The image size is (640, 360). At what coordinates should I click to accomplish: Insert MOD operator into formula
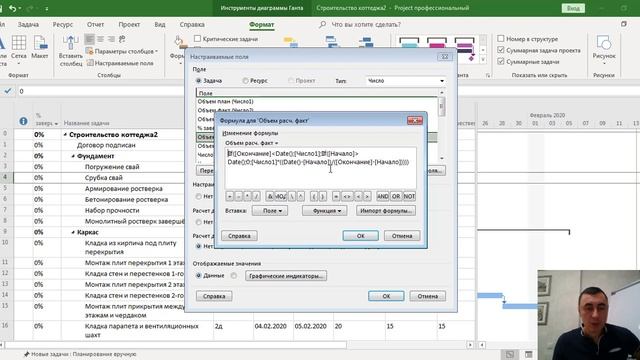[x=280, y=196]
